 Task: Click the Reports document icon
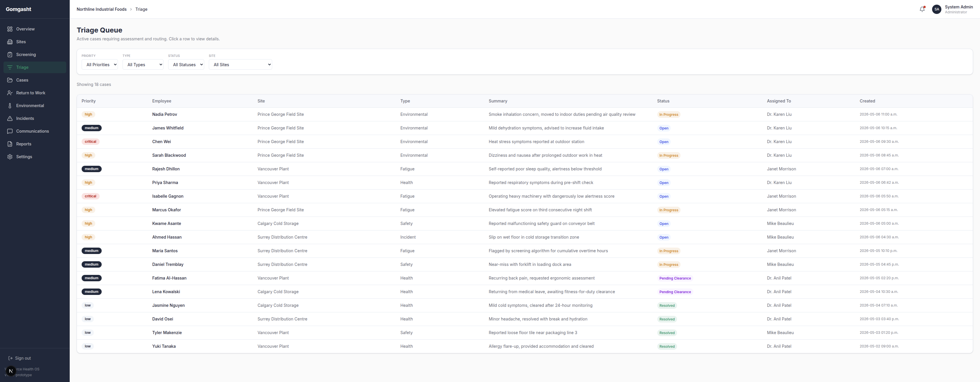tap(10, 144)
